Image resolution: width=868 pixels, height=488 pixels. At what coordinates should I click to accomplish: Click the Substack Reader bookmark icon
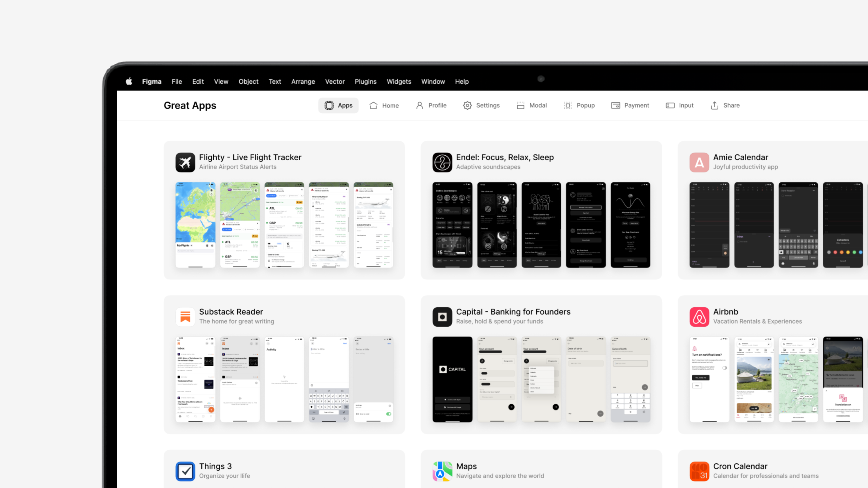(x=185, y=317)
